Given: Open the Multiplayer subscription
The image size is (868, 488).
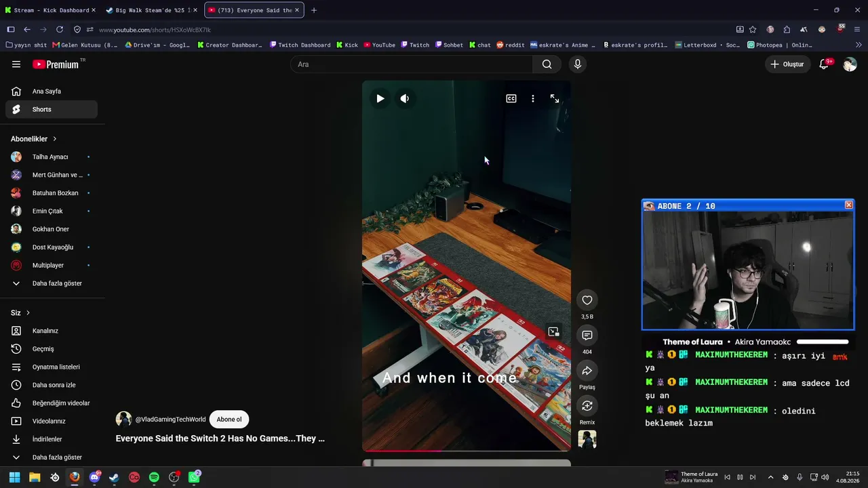Looking at the screenshot, I should tap(52, 265).
